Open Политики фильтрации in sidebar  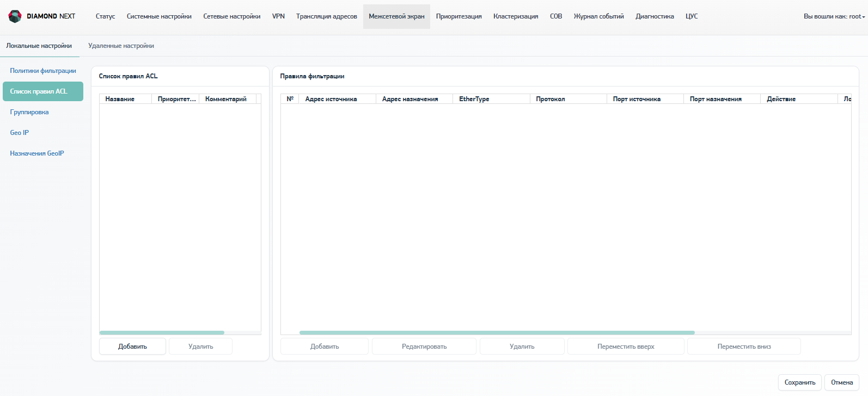(x=43, y=71)
